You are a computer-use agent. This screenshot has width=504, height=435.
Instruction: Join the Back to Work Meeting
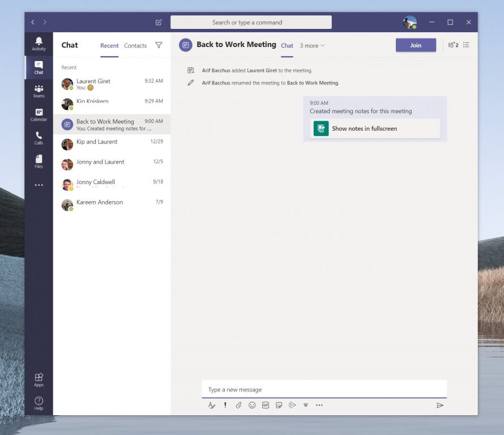pyautogui.click(x=416, y=45)
